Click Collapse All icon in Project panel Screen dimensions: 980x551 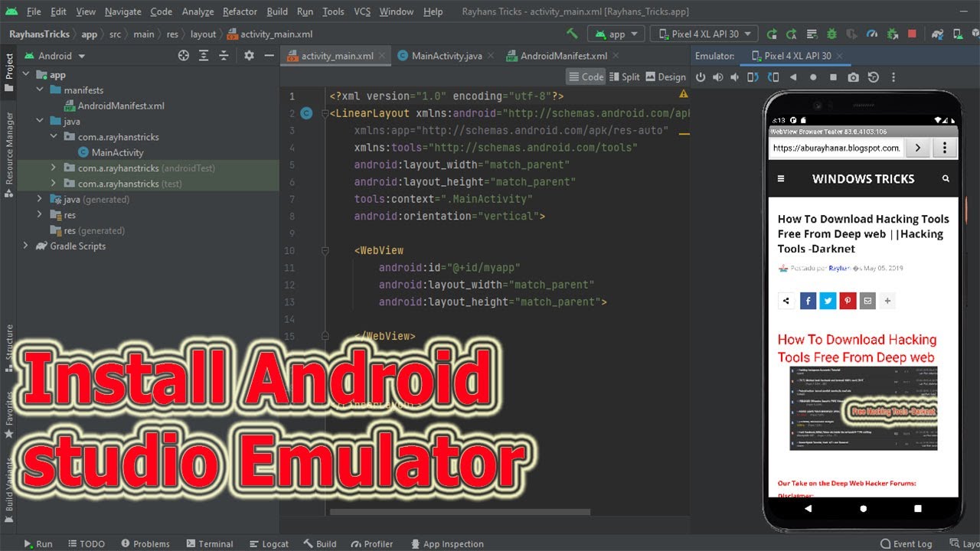[x=223, y=56]
